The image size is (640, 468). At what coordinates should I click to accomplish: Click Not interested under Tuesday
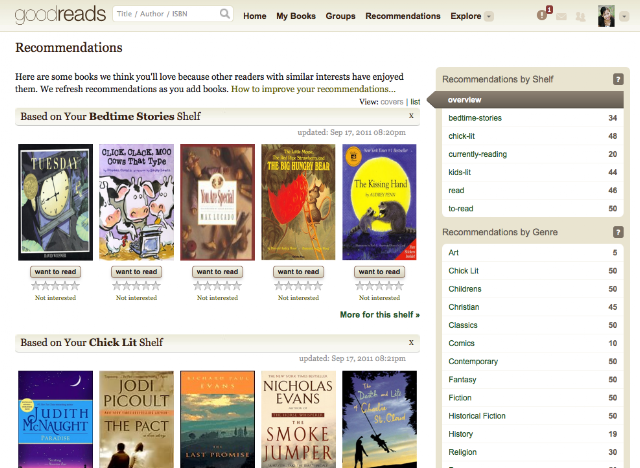click(x=55, y=298)
